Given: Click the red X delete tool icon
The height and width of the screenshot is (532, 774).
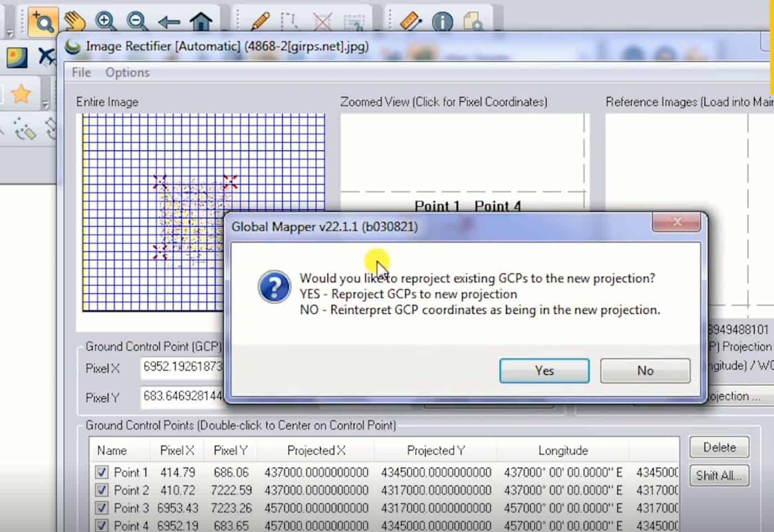Looking at the screenshot, I should [x=322, y=22].
